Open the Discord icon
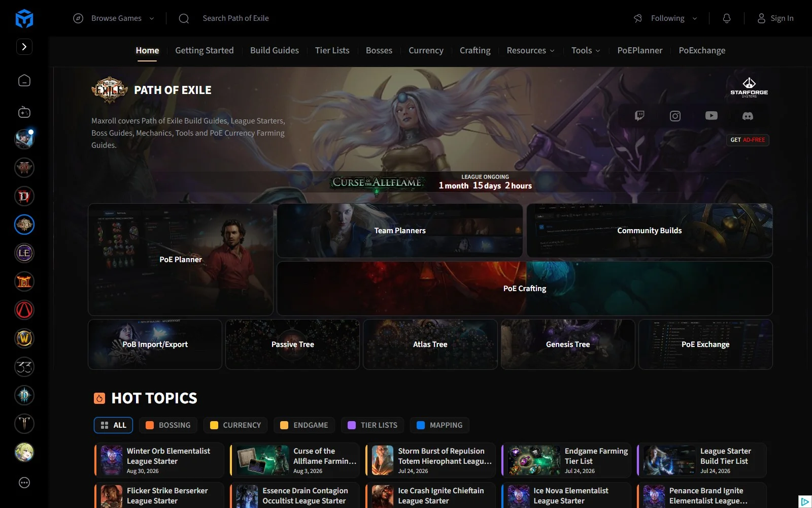 pos(748,116)
